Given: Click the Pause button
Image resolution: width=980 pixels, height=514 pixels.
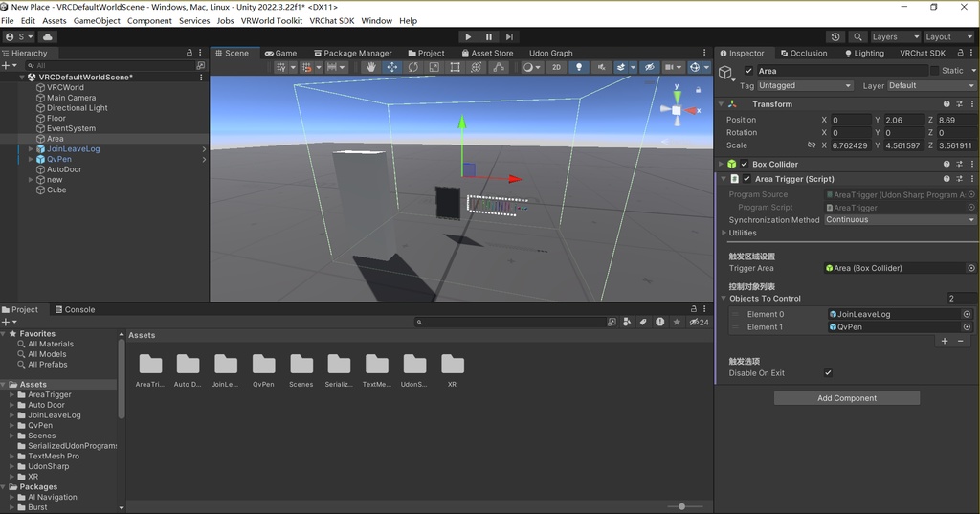Looking at the screenshot, I should 489,37.
